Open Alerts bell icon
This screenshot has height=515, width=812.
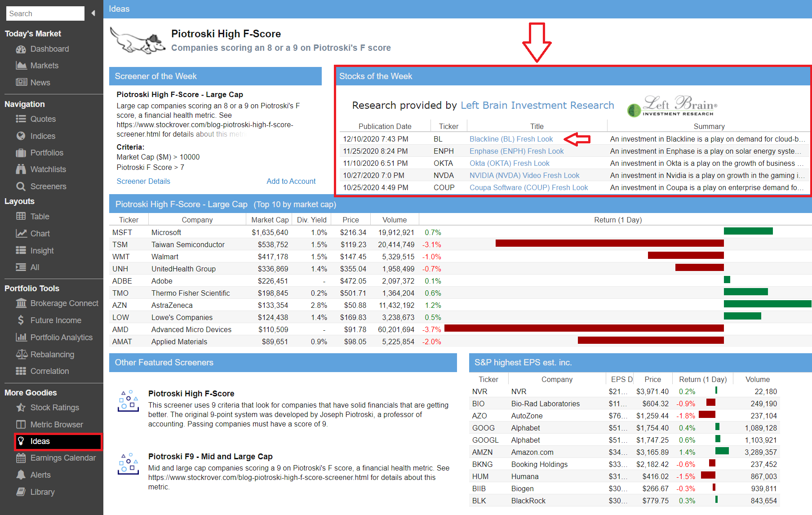pos(21,475)
